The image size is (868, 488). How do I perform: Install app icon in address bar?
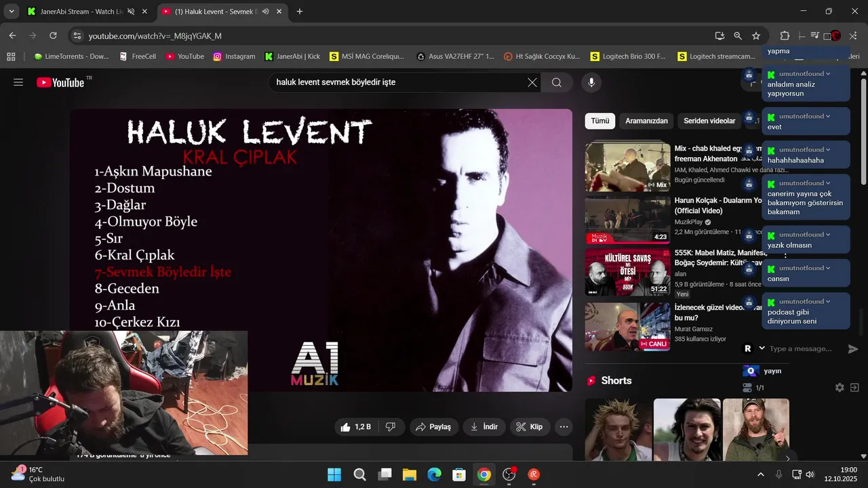[x=719, y=35]
